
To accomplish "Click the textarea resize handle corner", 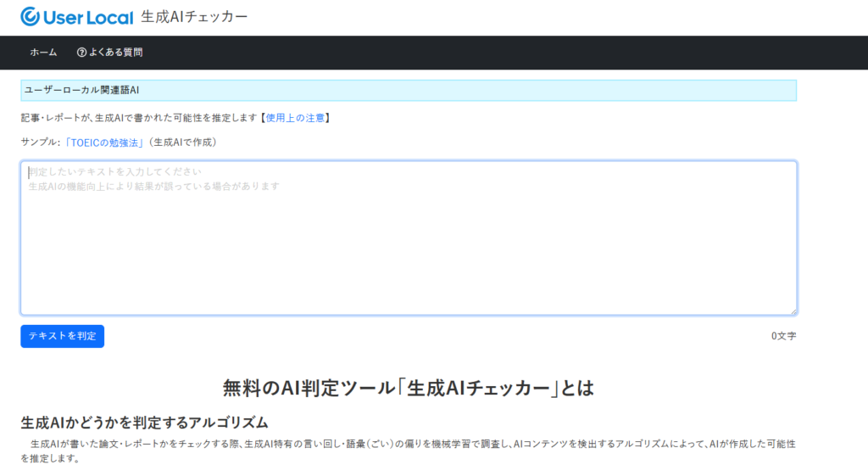I will click(793, 311).
